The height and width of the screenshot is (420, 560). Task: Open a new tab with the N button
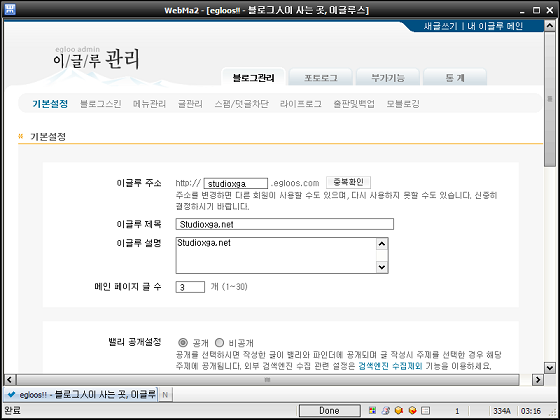(x=165, y=395)
